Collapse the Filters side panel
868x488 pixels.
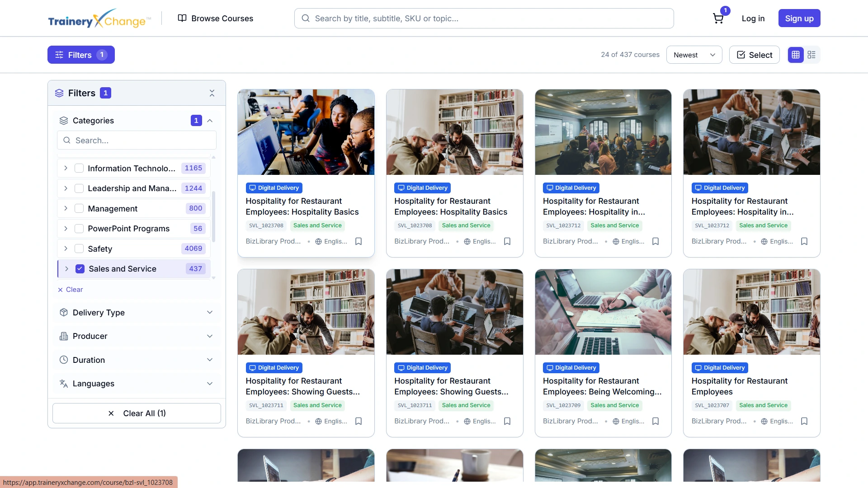pos(212,93)
